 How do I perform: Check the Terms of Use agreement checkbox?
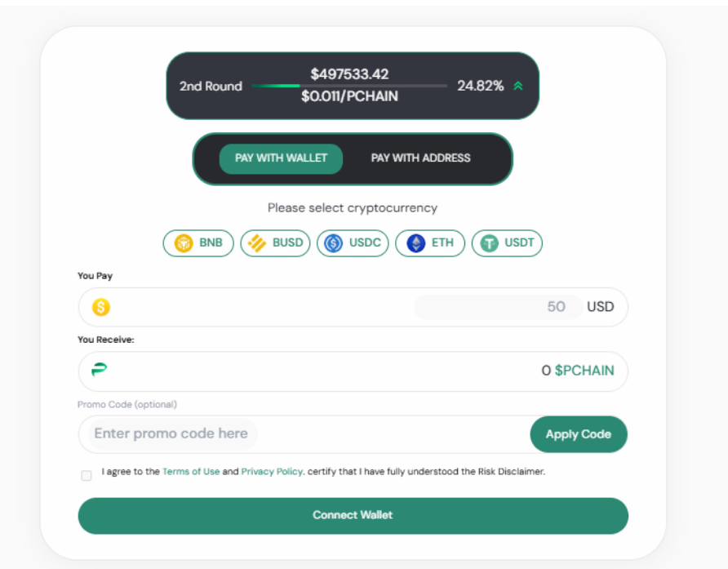pyautogui.click(x=86, y=475)
